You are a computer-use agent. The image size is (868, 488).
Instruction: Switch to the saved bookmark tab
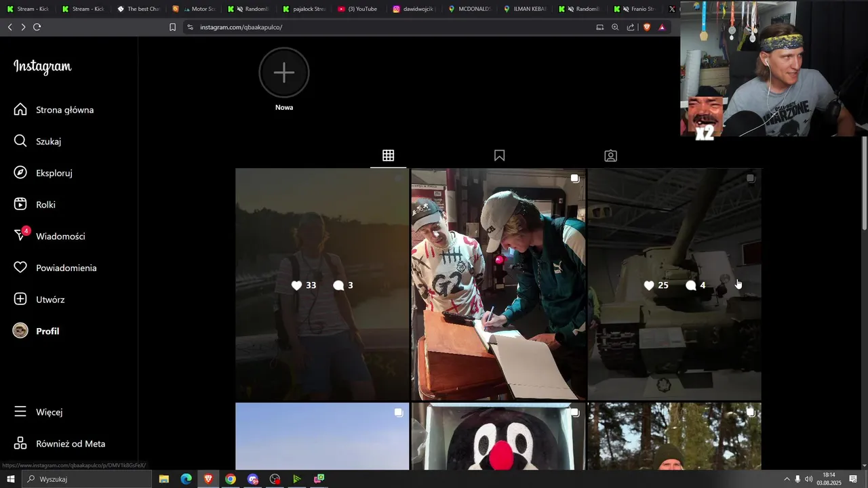500,156
